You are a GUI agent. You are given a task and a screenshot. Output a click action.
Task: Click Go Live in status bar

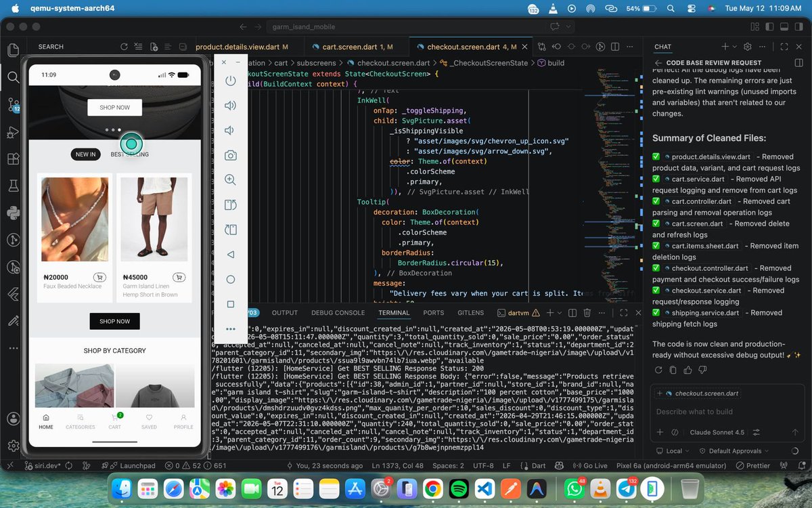590,466
